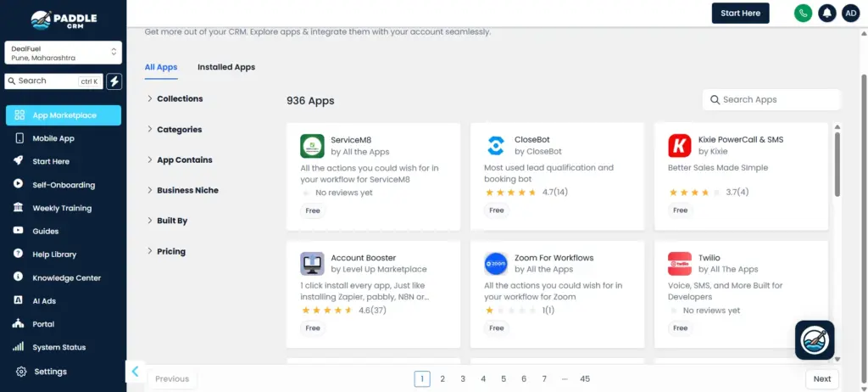Click the System Status bars icon

pyautogui.click(x=19, y=347)
